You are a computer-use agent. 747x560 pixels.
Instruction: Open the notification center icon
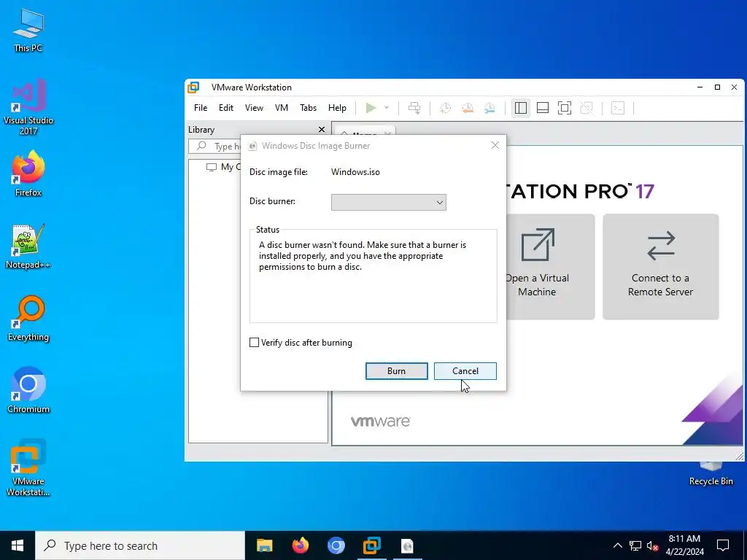click(x=723, y=545)
